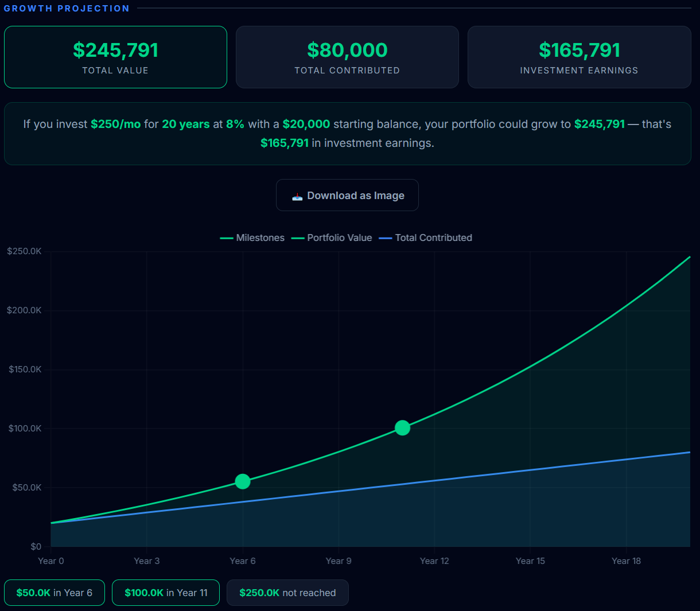Click the Year 18 axis label
The height and width of the screenshot is (611, 700).
click(626, 561)
